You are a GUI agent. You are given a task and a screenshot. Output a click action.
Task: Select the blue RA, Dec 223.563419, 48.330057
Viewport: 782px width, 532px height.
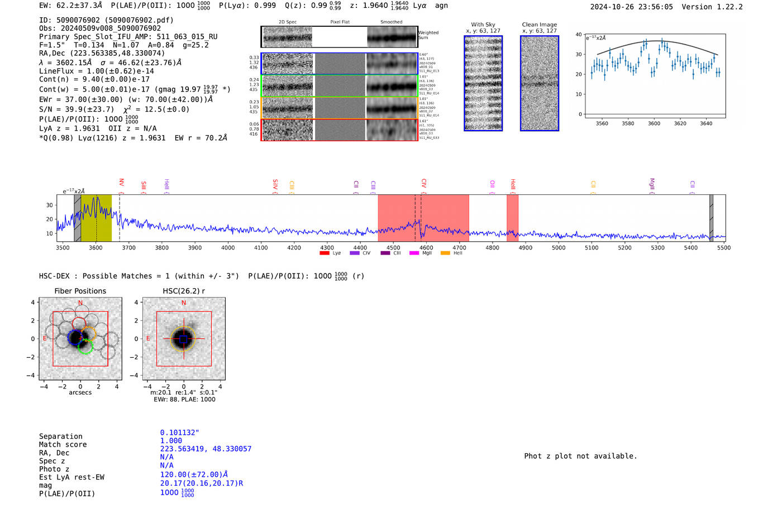point(206,449)
